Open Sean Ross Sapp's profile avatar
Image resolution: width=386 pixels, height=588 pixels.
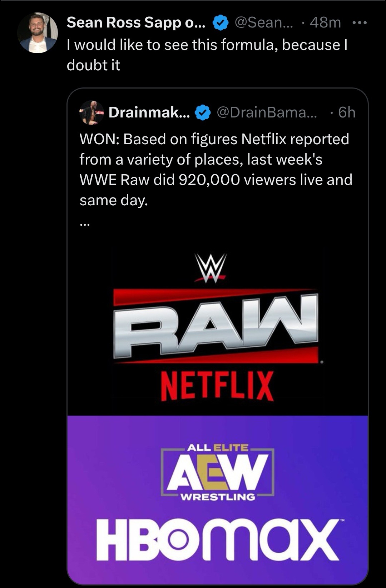tap(38, 33)
